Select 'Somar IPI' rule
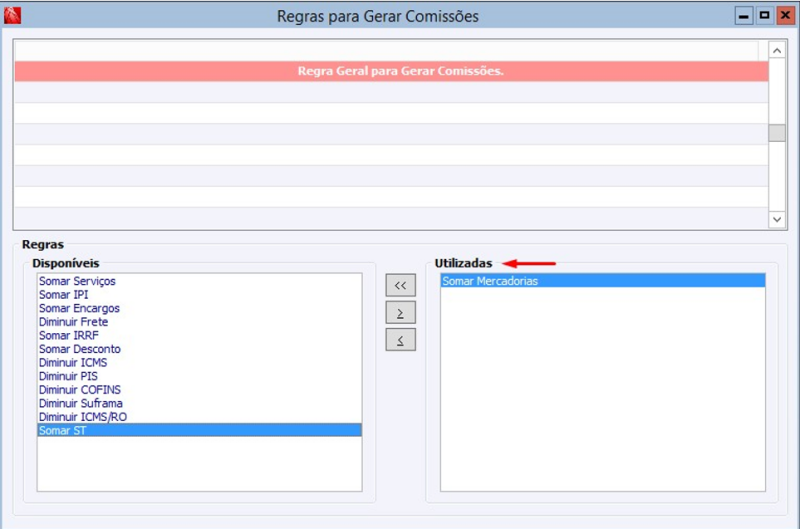 [x=199, y=295]
